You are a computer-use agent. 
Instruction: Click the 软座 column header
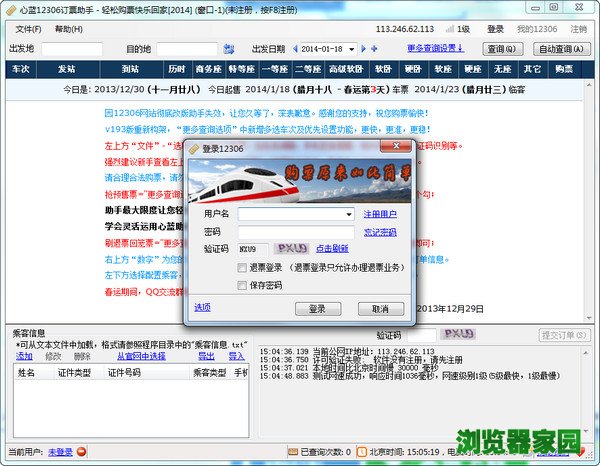[443, 69]
